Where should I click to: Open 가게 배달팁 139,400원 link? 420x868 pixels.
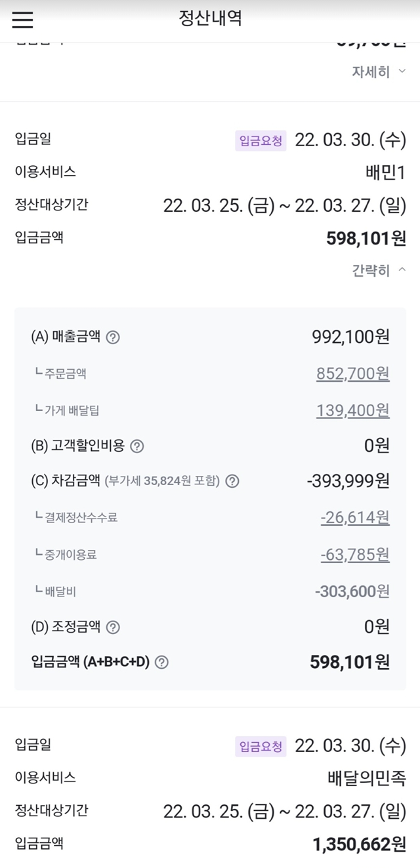(352, 410)
